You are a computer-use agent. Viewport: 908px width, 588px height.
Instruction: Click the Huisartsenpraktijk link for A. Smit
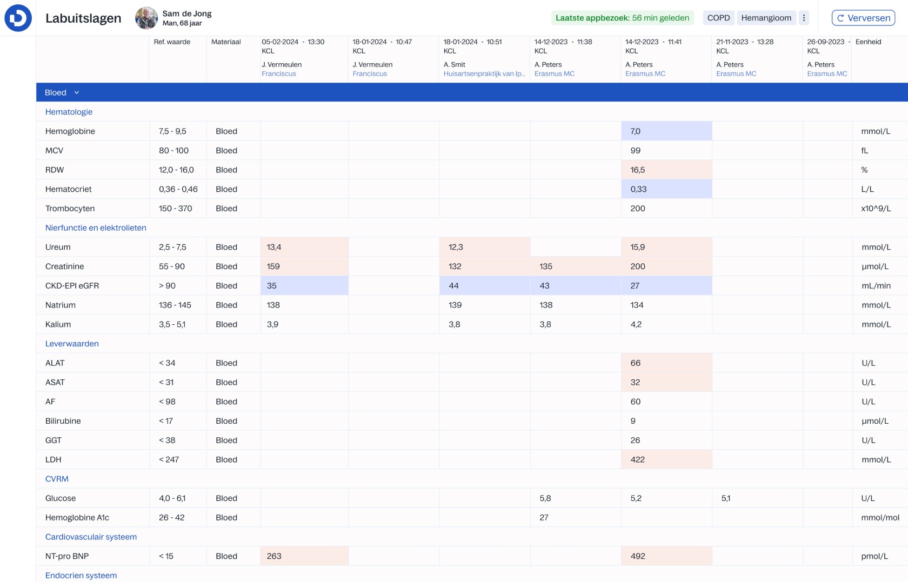484,73
